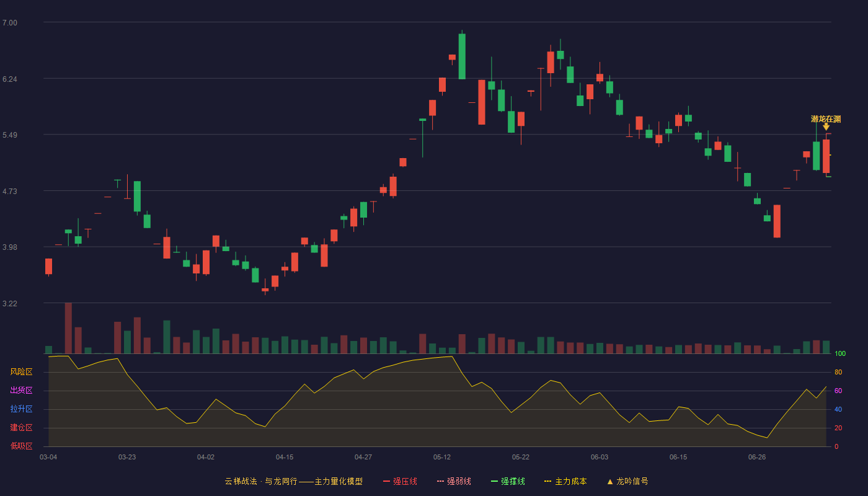Screen dimensions: 868x496
Task: Click the 建仓区 zone label
Action: coord(21,428)
